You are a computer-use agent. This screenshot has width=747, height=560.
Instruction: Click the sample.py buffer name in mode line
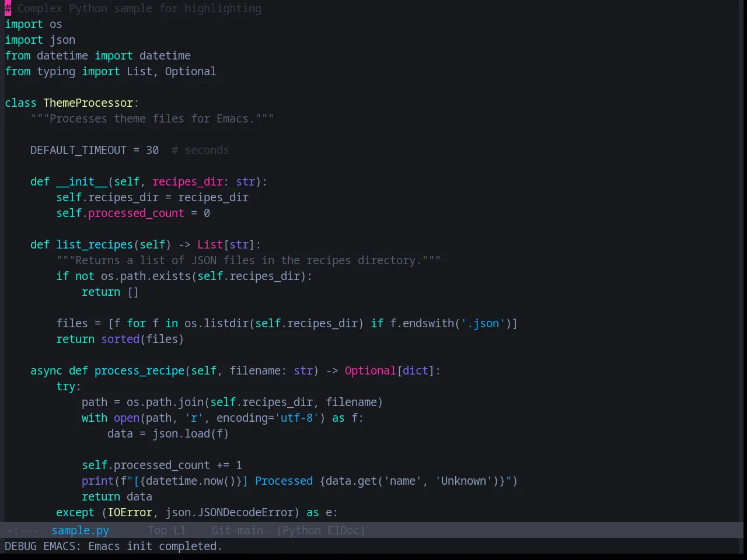click(x=80, y=530)
